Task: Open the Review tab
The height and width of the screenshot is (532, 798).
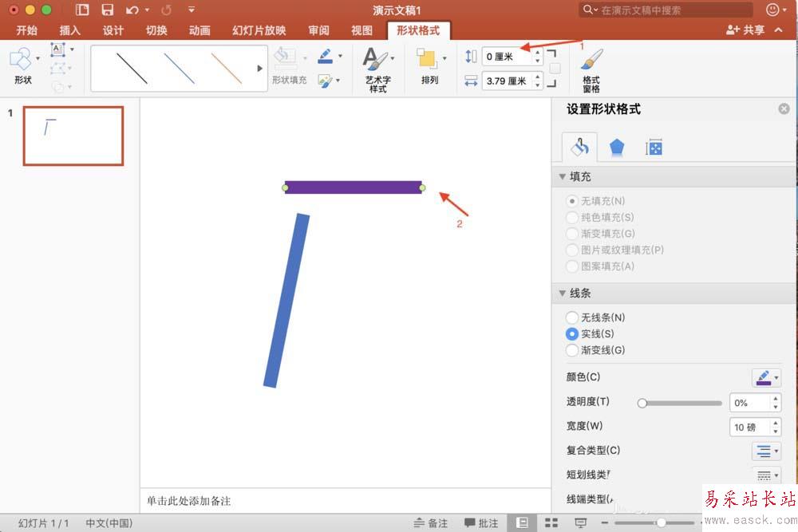Action: 318,30
